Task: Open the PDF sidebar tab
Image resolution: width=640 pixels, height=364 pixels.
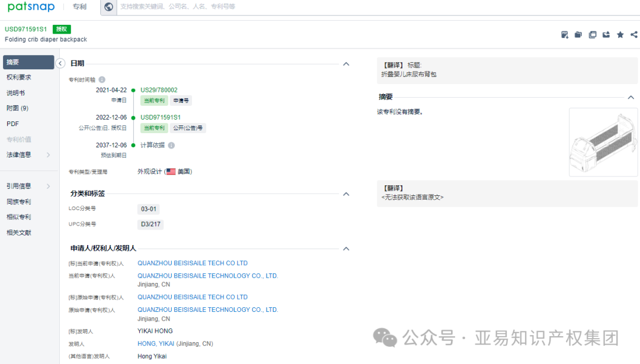Action: [12, 124]
